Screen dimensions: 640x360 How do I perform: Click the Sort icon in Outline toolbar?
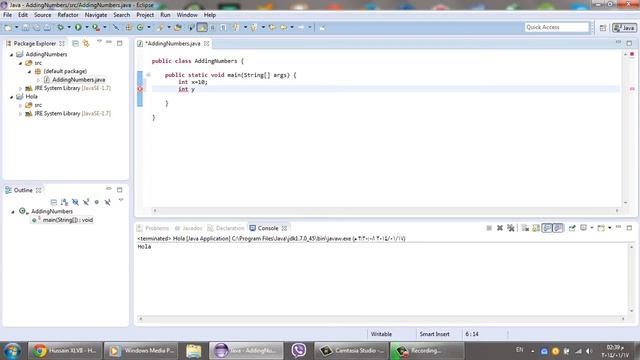tap(64, 202)
